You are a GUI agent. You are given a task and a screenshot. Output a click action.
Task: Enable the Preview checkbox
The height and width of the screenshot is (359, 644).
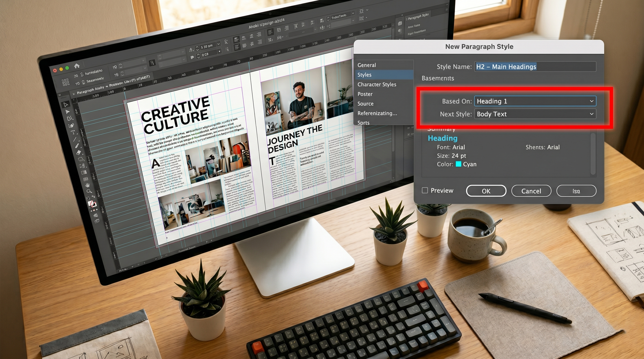425,190
